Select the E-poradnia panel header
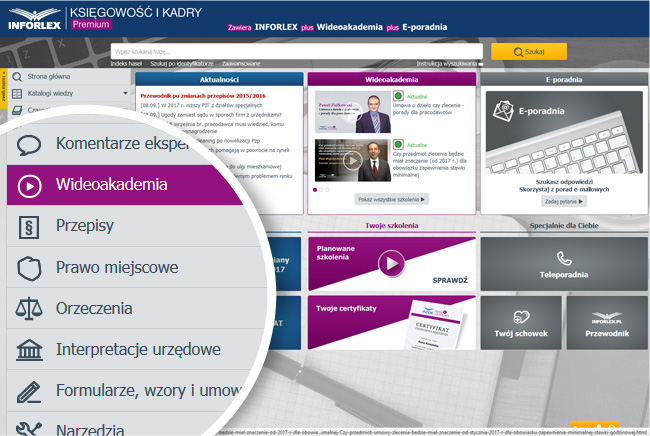 click(x=564, y=80)
